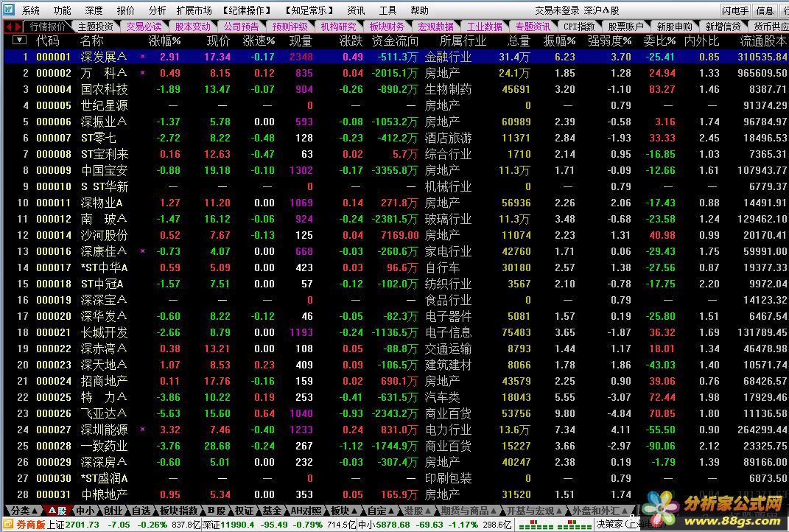Screen dimensions: 789x532
Task: Open the 【知足常乐】 menu
Action: click(309, 10)
